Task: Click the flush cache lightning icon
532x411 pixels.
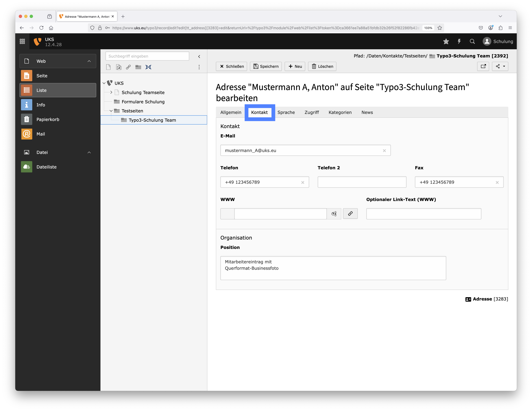Action: [459, 41]
